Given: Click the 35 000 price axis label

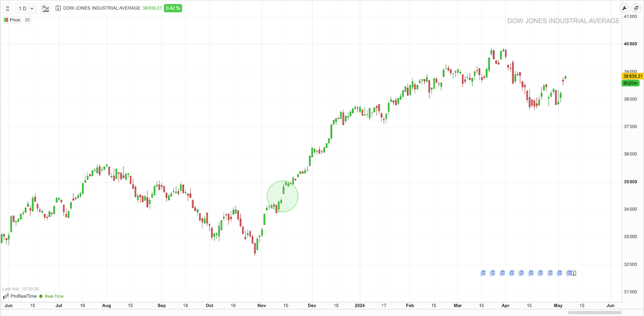Looking at the screenshot, I should tap(630, 182).
